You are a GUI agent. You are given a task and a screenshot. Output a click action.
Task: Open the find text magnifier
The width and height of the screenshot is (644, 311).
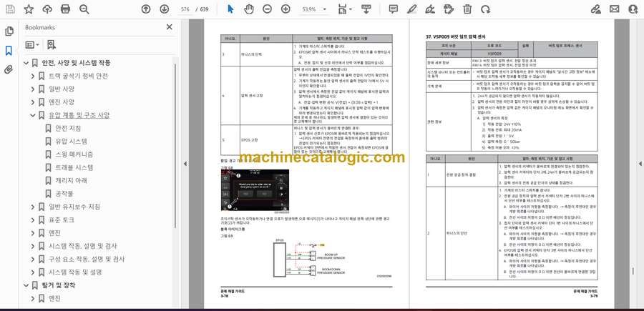(x=84, y=9)
